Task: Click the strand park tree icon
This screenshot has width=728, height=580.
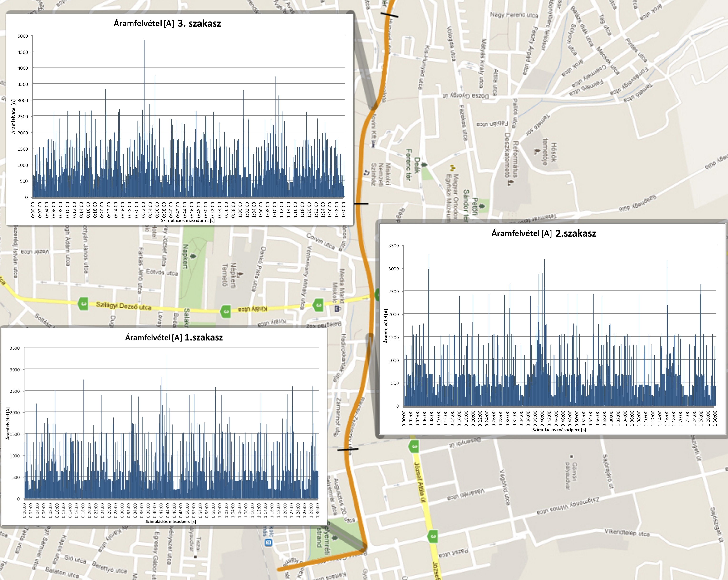Action: point(335,538)
